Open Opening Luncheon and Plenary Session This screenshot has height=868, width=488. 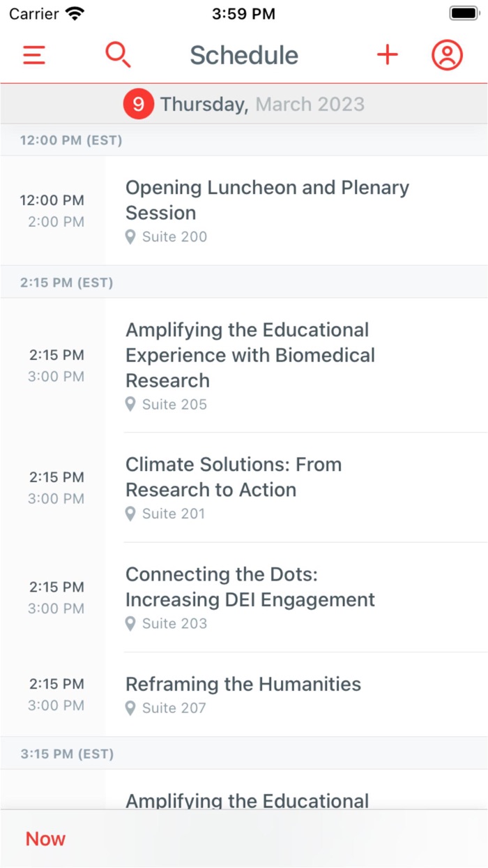[267, 200]
